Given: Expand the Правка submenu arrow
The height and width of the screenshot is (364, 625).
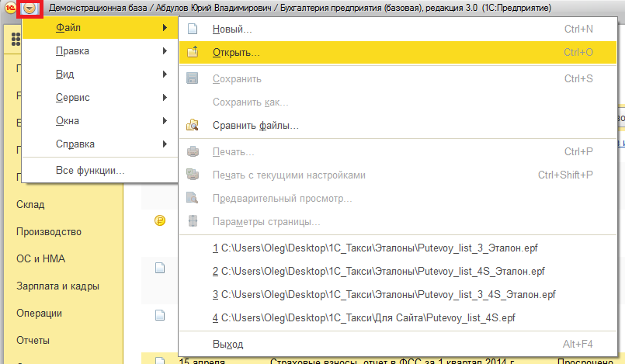Looking at the screenshot, I should coord(165,51).
